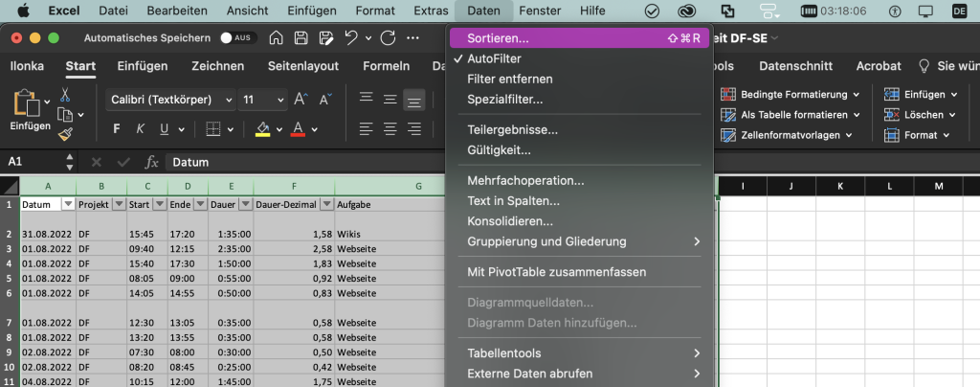Click the Undo arrow icon

coord(352,38)
